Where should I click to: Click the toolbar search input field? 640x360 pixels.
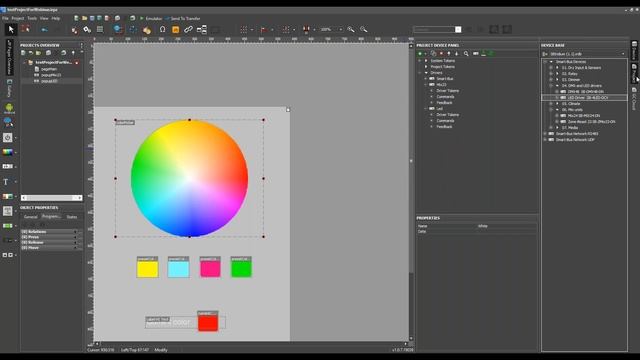click(434, 29)
